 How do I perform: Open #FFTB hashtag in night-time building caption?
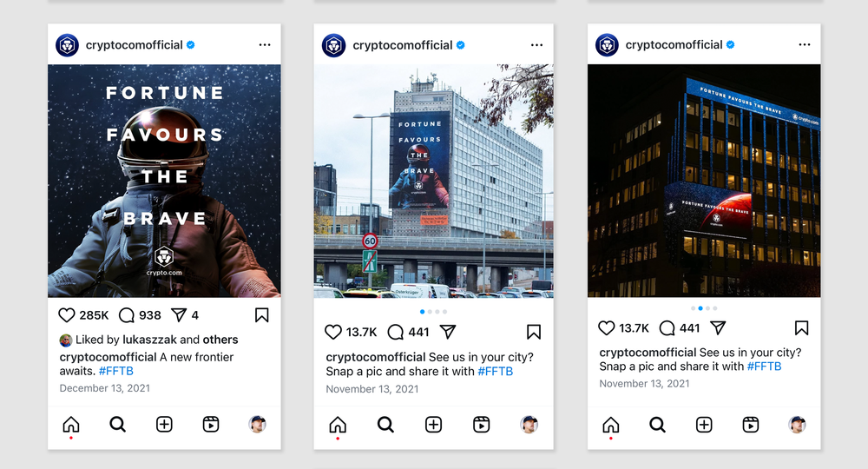coord(764,367)
